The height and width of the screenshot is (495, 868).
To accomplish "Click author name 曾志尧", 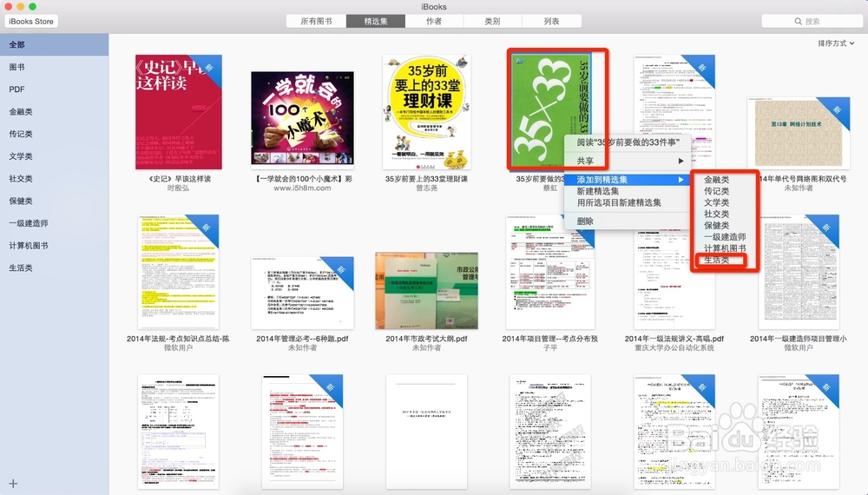I will click(x=427, y=188).
